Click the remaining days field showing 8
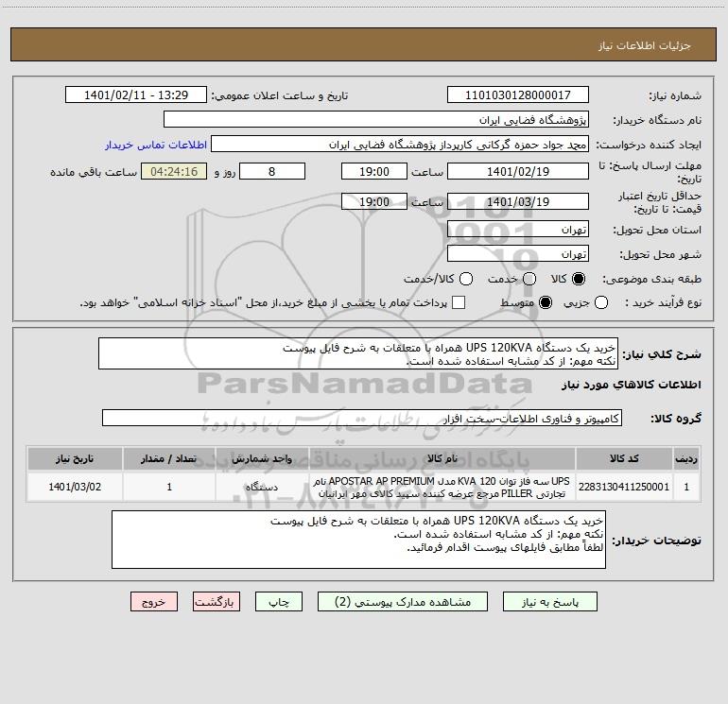This screenshot has height=704, width=728. 272,171
